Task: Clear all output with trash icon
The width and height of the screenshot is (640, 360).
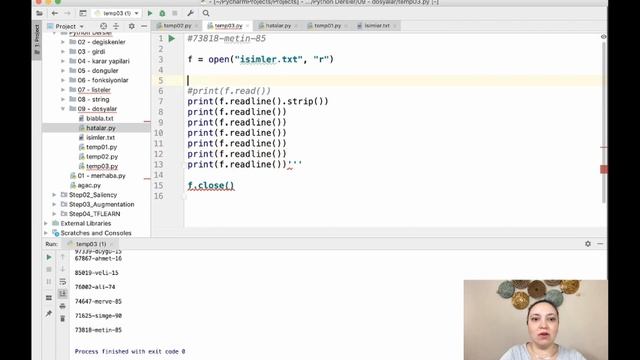Action: point(62,318)
